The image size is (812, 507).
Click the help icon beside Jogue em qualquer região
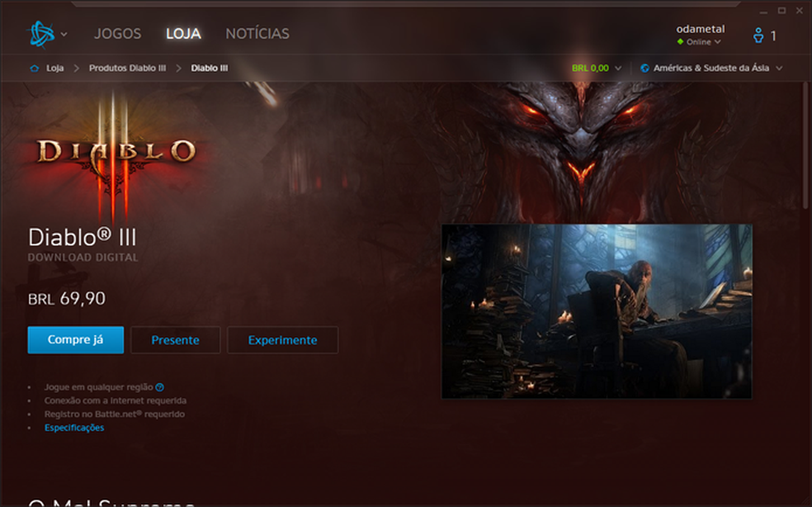coord(159,387)
